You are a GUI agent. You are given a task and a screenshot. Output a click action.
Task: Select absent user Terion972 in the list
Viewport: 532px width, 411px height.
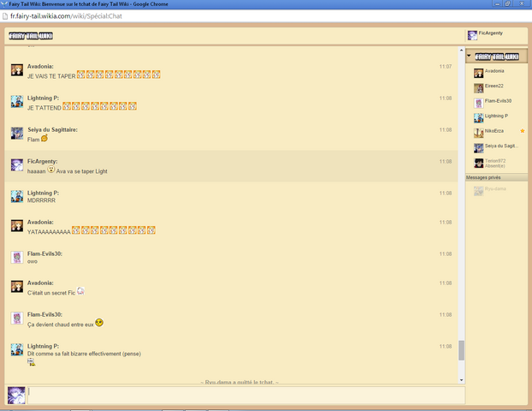495,163
